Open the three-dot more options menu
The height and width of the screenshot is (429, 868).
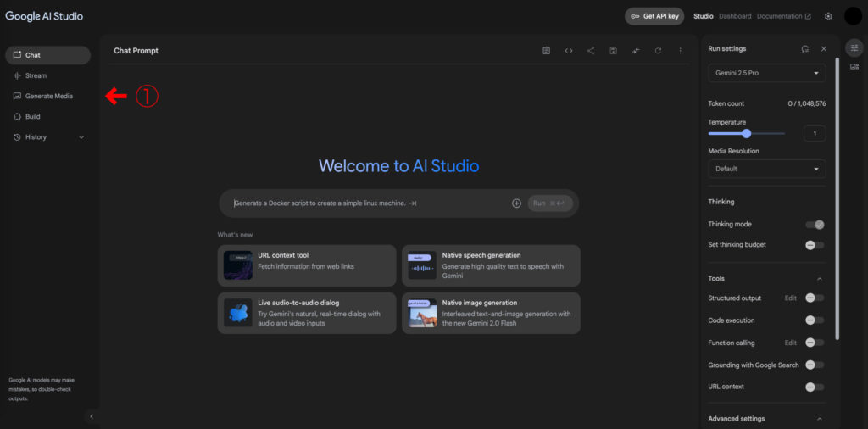pos(681,50)
